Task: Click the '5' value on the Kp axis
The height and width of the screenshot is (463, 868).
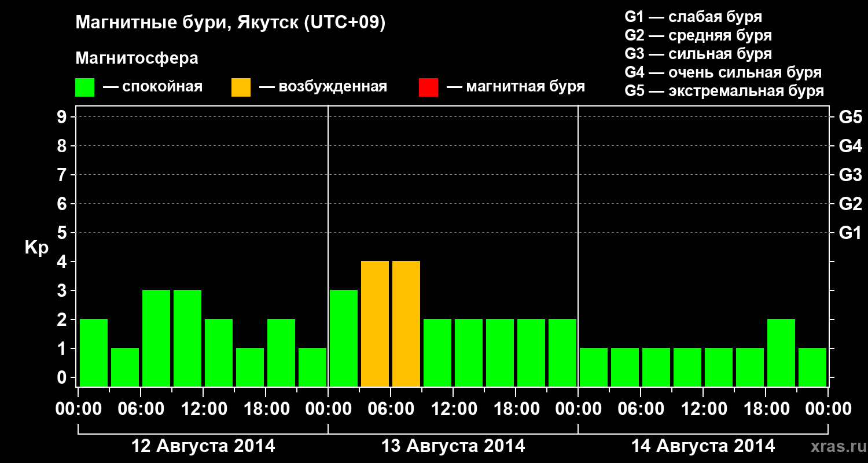Action: [x=63, y=233]
